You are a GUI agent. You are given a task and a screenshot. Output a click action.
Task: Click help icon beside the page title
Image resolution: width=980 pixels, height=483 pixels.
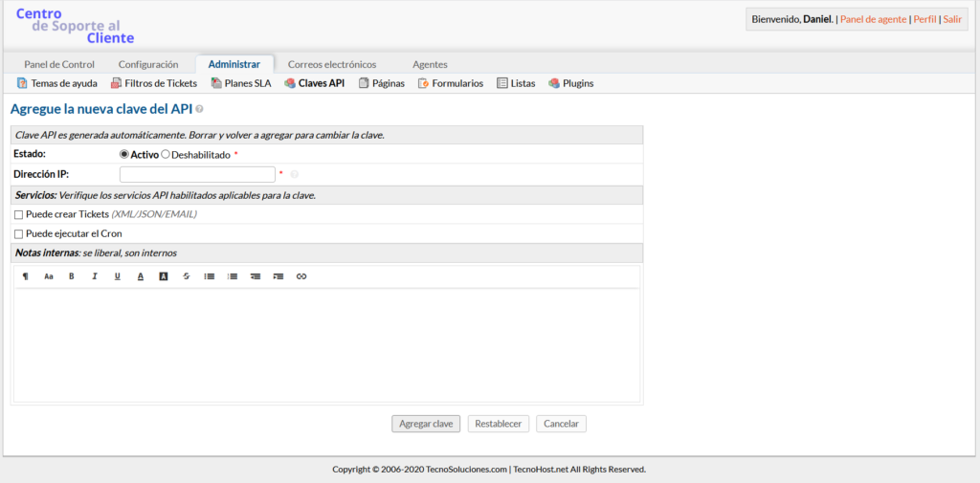(x=199, y=110)
